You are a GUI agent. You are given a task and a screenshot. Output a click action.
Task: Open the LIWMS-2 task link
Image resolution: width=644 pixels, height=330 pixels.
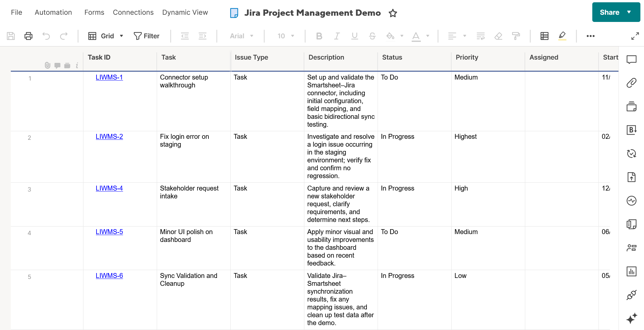(x=109, y=137)
